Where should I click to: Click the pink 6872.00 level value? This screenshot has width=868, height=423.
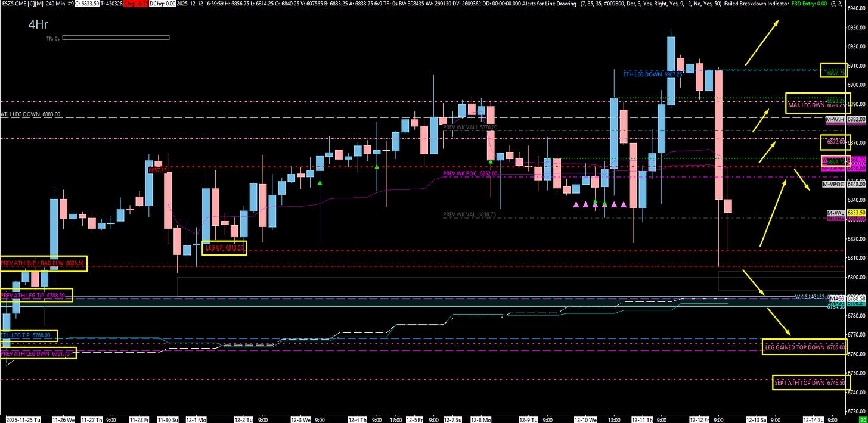[835, 142]
